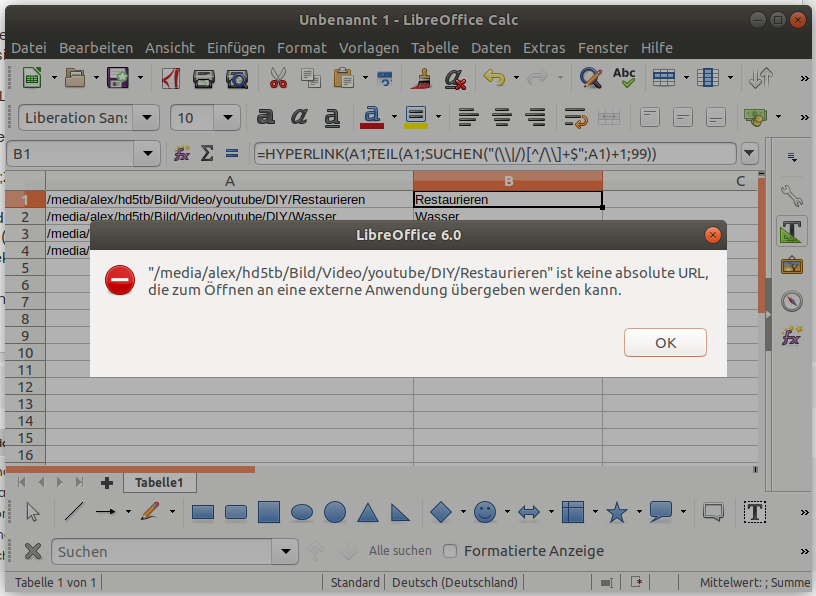Add new sheet with plus button
This screenshot has width=816, height=596.
(107, 483)
